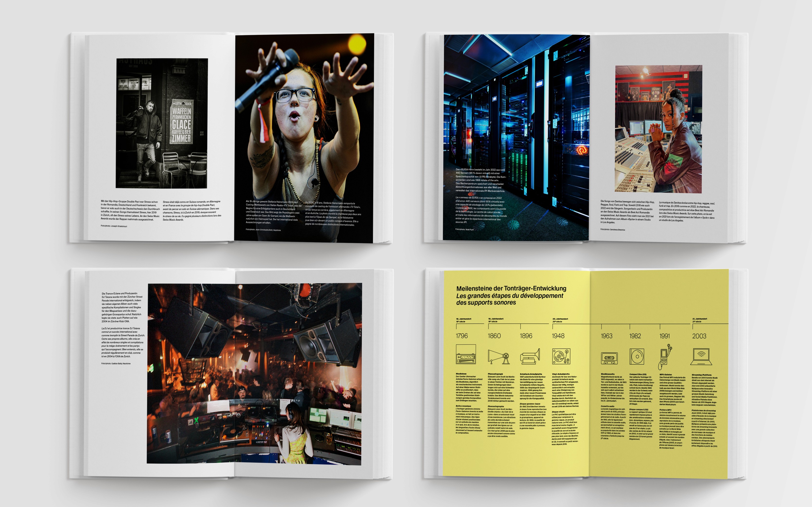Image resolution: width=812 pixels, height=507 pixels.
Task: Open the recording studio portrait photo
Action: 658,129
